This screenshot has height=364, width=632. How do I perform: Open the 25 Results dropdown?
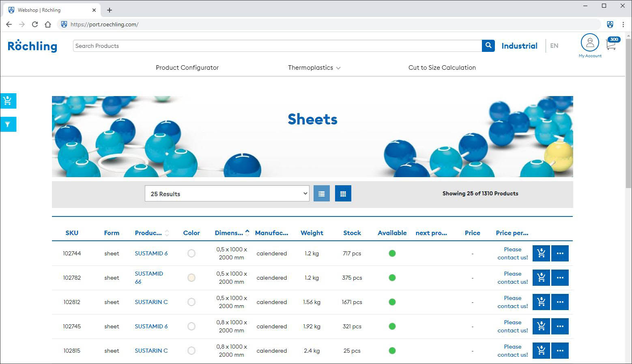(227, 194)
